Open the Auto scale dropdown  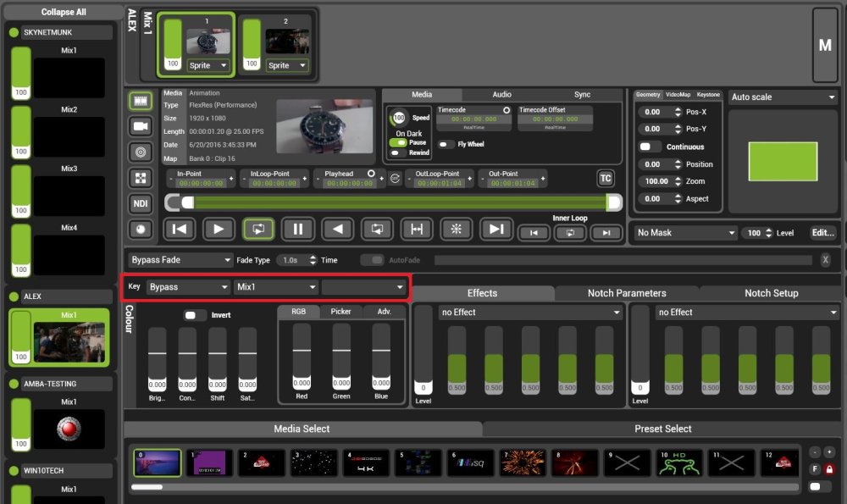(x=783, y=97)
